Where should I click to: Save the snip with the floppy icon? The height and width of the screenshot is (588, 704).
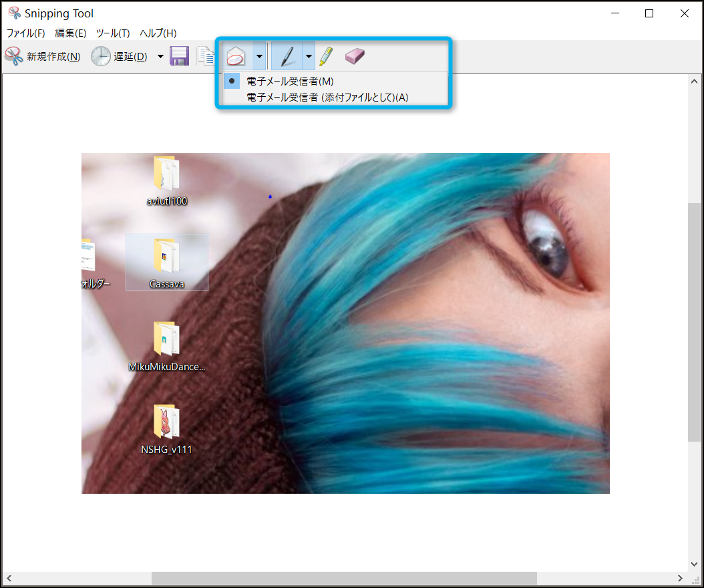click(x=179, y=57)
